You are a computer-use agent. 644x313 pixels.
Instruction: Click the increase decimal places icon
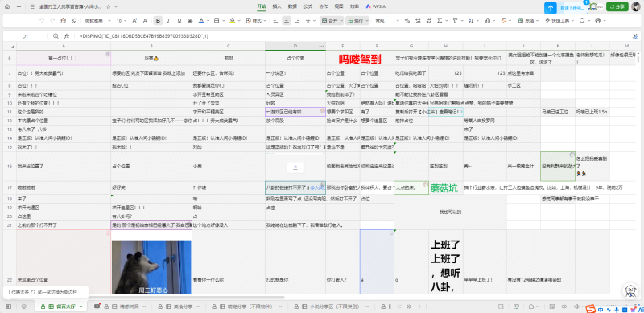pyautogui.click(x=418, y=21)
